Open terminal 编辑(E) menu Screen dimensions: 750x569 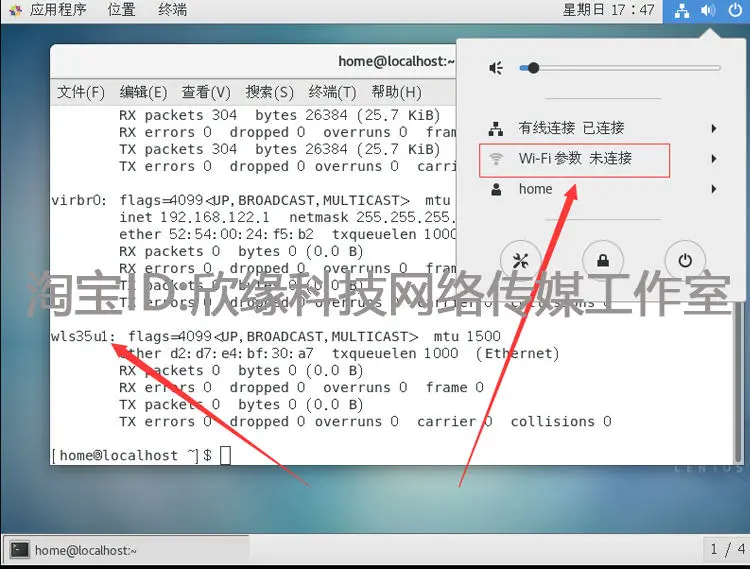(x=143, y=92)
